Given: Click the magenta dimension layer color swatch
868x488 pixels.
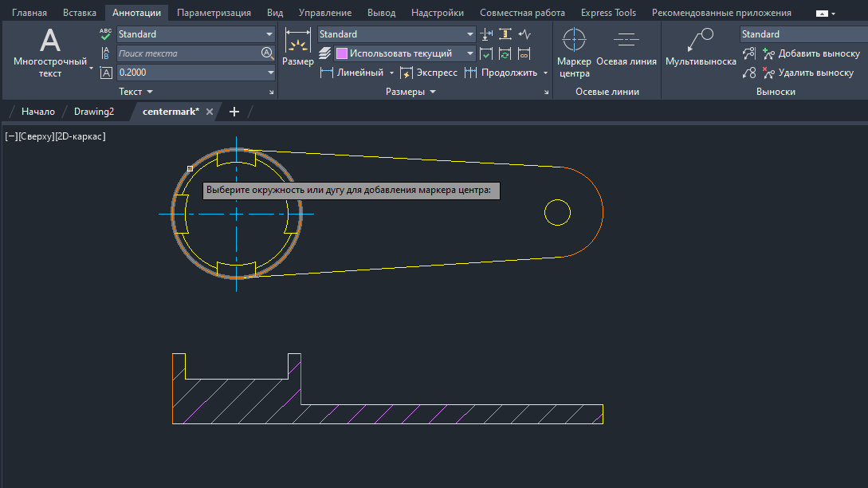Looking at the screenshot, I should (342, 53).
